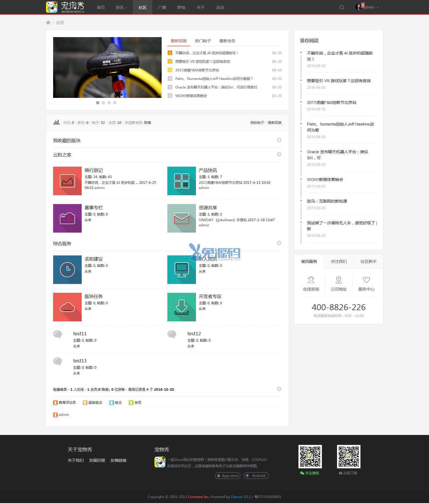Open 广播 navigation item

point(162,7)
